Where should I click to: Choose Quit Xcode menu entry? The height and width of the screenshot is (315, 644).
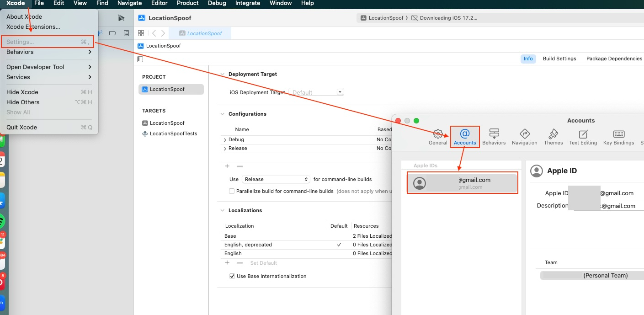[49, 127]
